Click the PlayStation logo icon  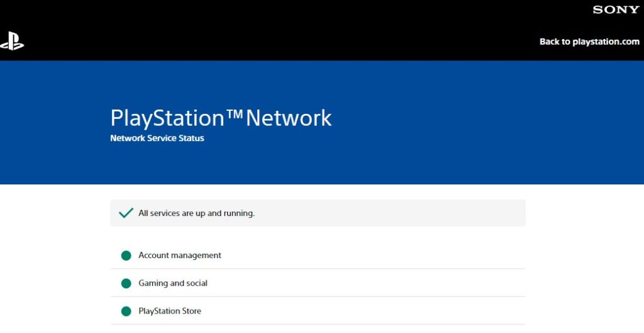click(x=11, y=41)
